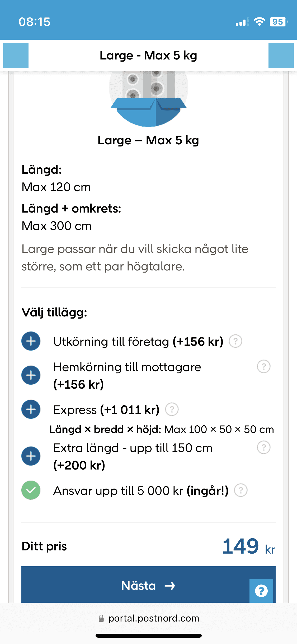Tap the left blue header button
This screenshot has height=644, width=297.
16,56
